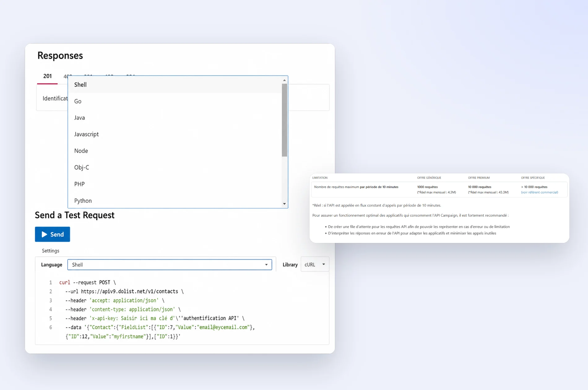Click the "Send a Test Request" heading
The width and height of the screenshot is (588, 390).
[x=75, y=215]
